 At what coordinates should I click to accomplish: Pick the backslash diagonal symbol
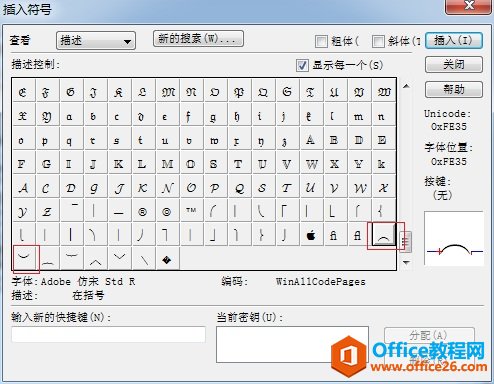pos(144,259)
